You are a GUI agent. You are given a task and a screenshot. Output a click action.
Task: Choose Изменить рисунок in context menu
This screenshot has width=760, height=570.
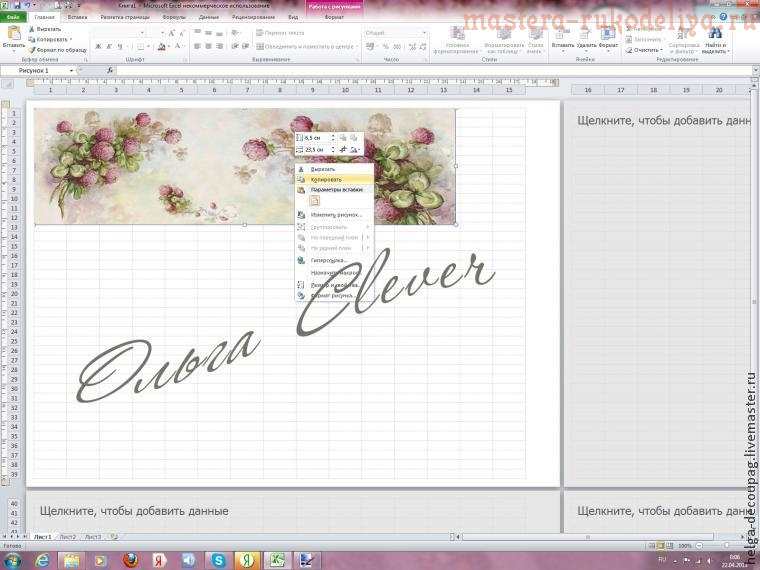tap(334, 214)
